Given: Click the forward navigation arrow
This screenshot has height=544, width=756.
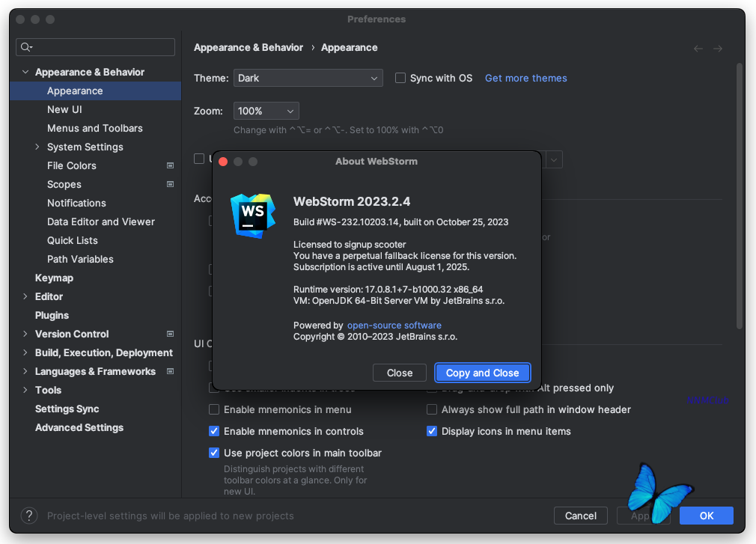Looking at the screenshot, I should 718,49.
